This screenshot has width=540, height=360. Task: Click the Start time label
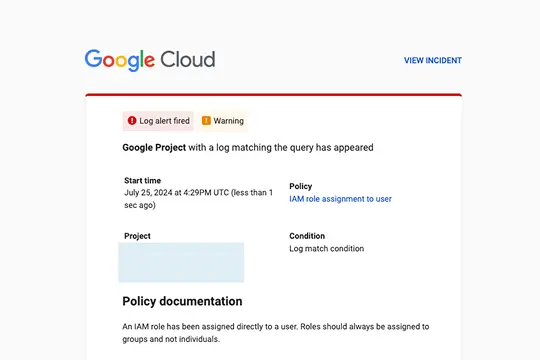click(142, 181)
